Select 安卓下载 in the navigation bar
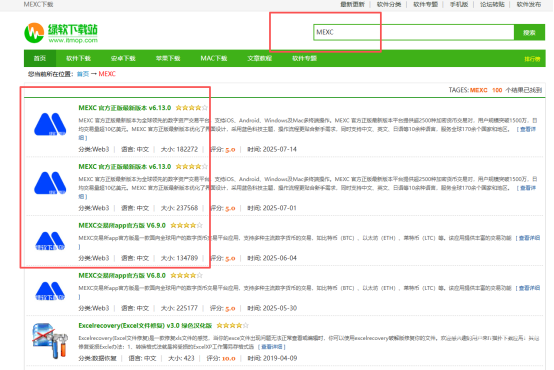Image resolution: width=554 pixels, height=370 pixels. pyautogui.click(x=123, y=58)
